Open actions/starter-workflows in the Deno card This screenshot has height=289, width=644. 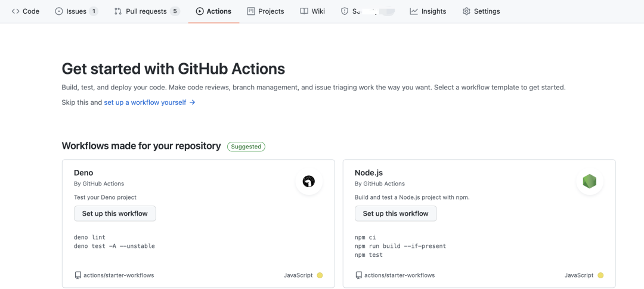[x=119, y=275]
